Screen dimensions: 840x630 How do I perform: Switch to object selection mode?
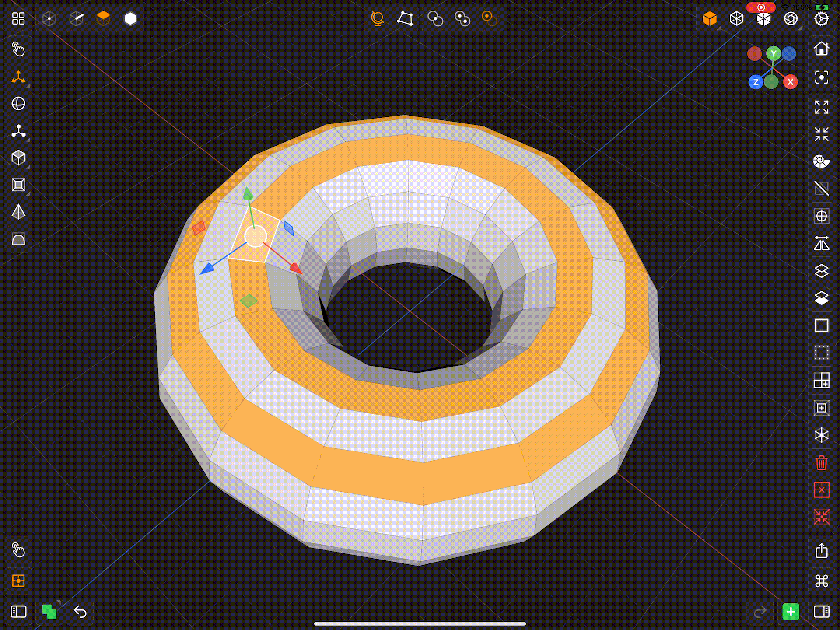pos(130,18)
